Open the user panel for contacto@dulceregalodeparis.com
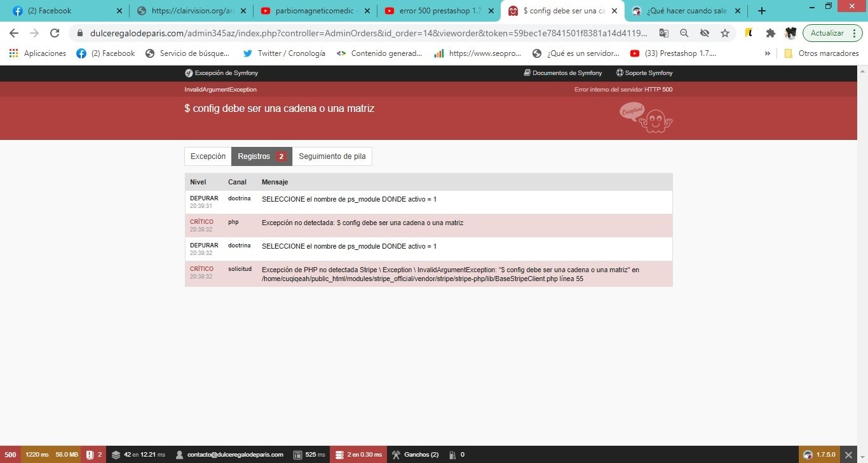The height and width of the screenshot is (463, 868). pyautogui.click(x=229, y=455)
